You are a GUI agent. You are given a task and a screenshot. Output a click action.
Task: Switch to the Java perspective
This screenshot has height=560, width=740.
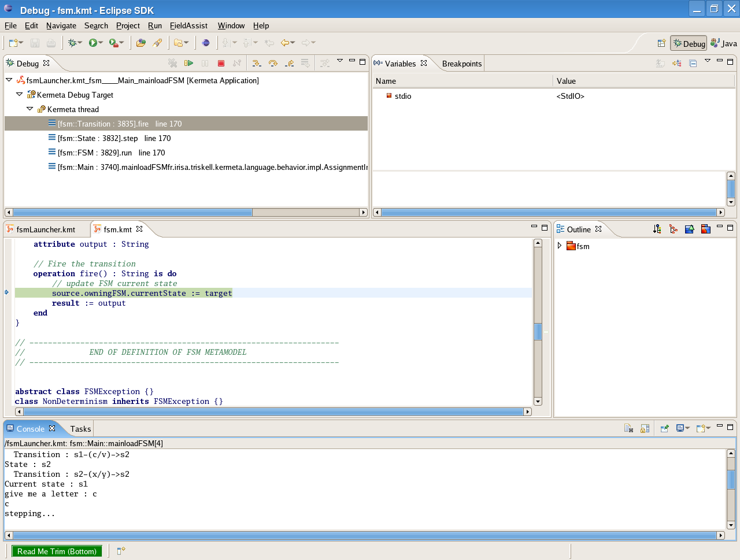pos(724,43)
